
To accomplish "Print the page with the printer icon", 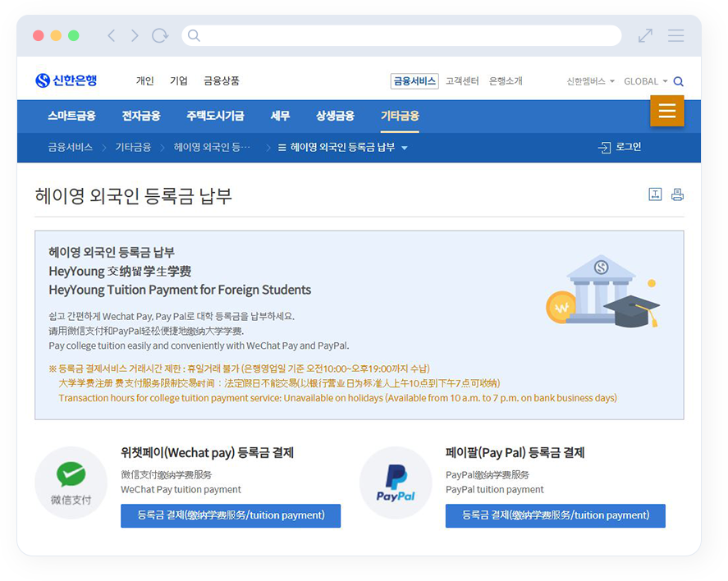I will 677,194.
